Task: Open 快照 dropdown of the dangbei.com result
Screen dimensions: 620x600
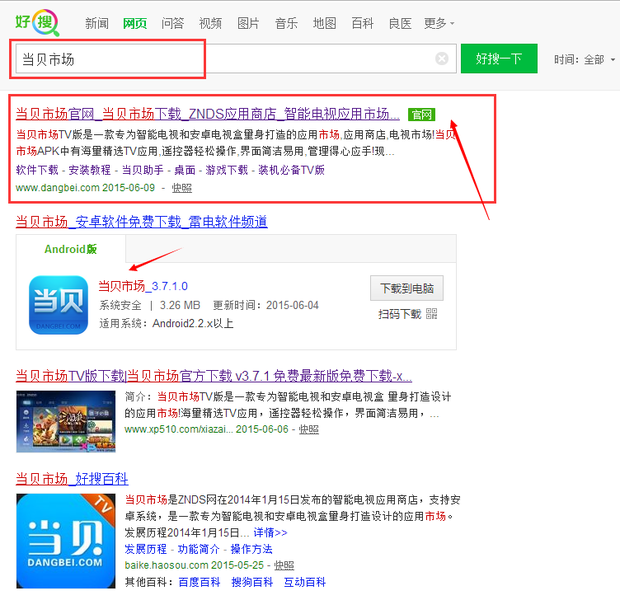Action: pos(181,187)
